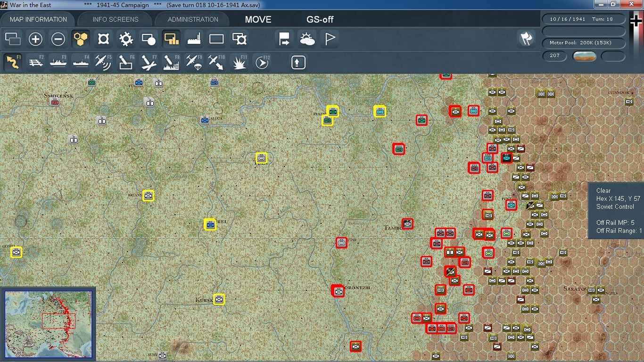Open the MAP INFORMATION tab

(x=38, y=19)
